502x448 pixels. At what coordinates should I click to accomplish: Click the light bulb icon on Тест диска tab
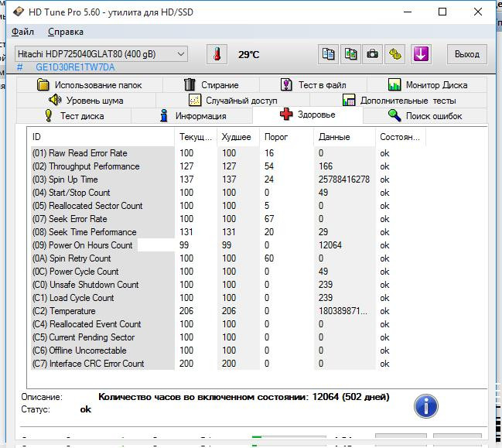[x=48, y=115]
